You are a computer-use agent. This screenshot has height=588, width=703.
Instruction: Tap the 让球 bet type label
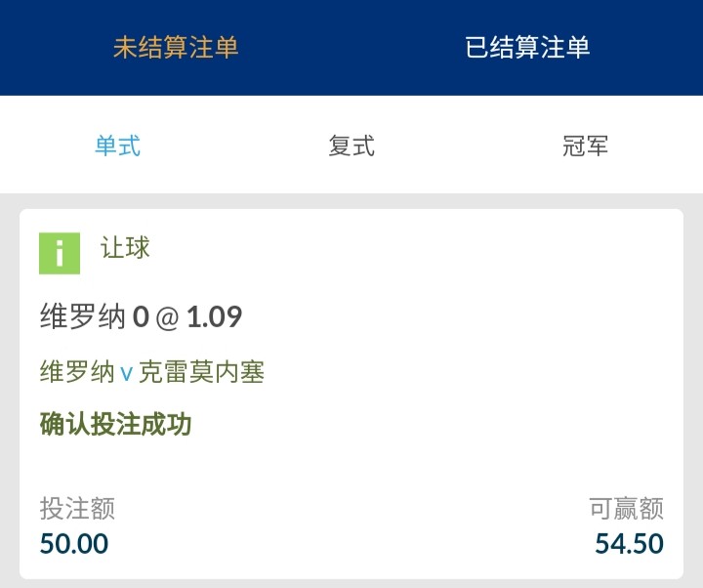[x=125, y=248]
